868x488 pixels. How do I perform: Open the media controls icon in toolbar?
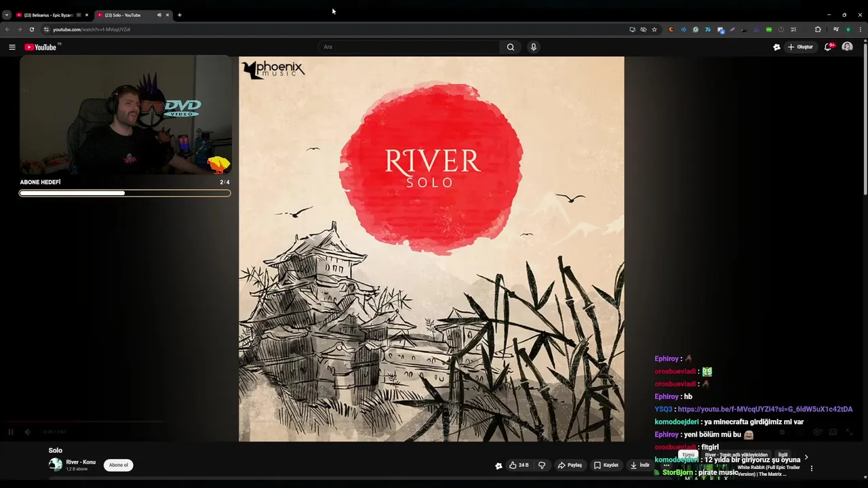coord(836,29)
